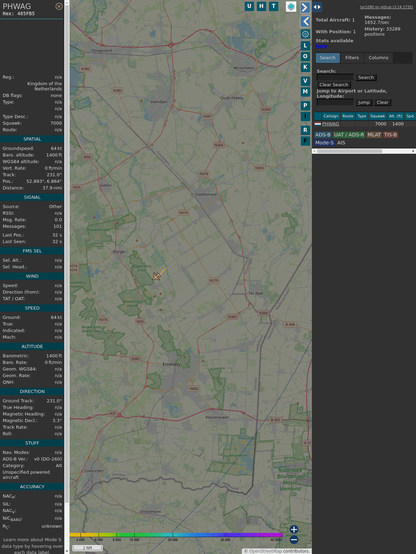Toggle the TIS-B source filter

point(391,135)
